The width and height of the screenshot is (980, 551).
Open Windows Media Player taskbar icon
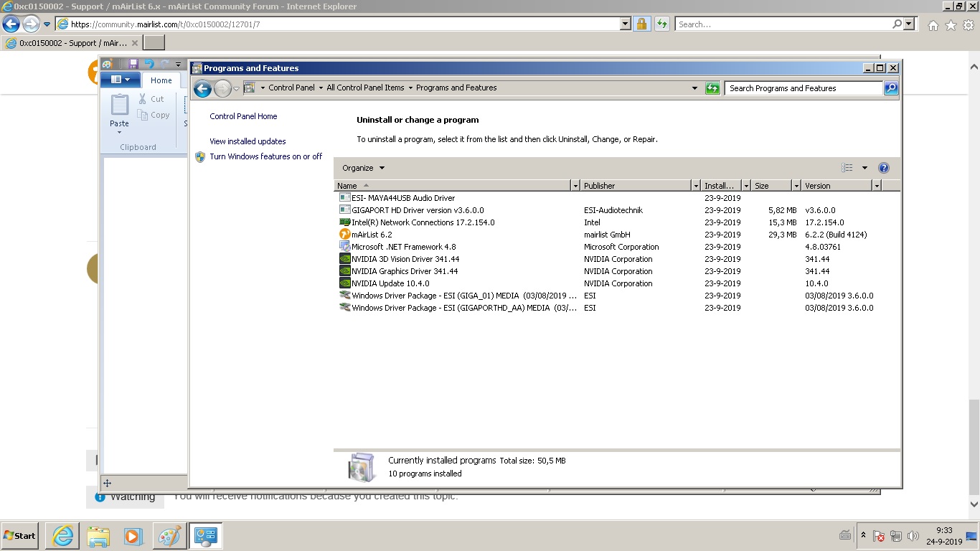133,536
